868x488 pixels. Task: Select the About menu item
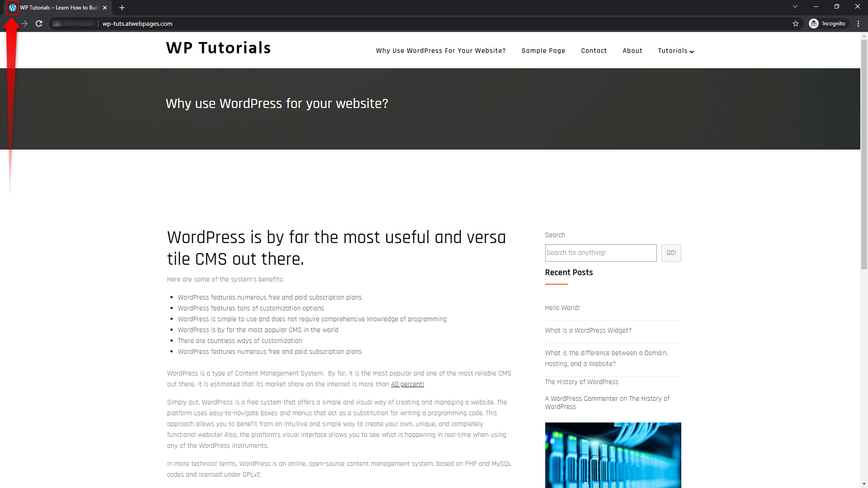[x=631, y=51]
